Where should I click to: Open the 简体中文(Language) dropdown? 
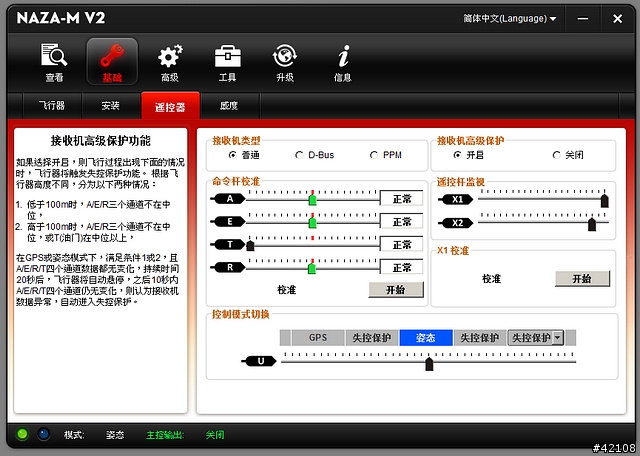(x=510, y=19)
